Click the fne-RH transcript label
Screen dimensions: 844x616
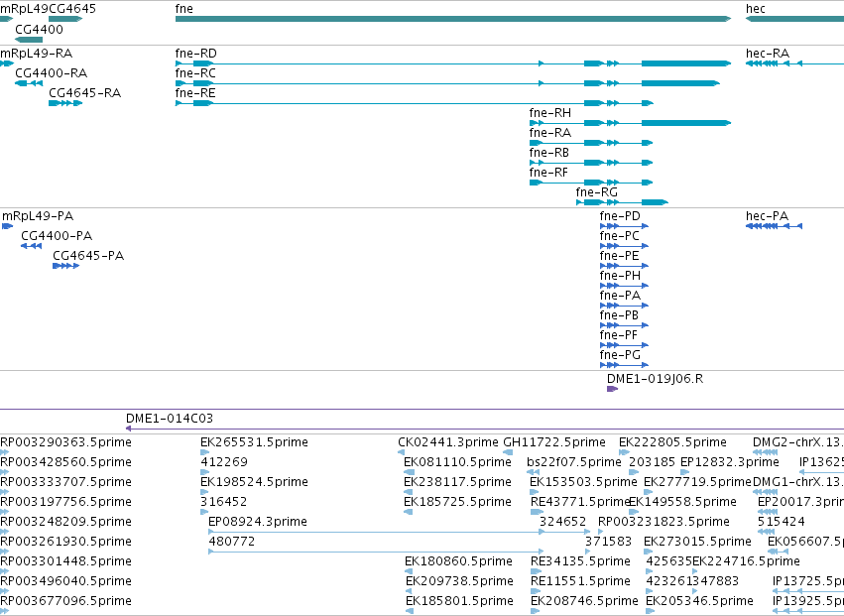click(x=550, y=113)
